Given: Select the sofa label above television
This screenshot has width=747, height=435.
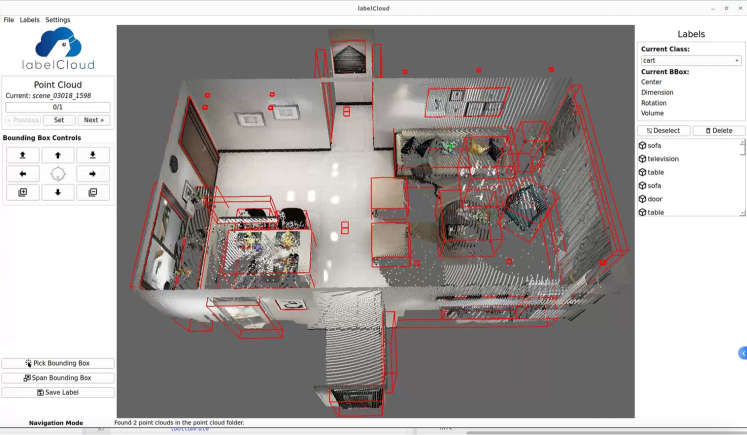Looking at the screenshot, I should click(654, 145).
